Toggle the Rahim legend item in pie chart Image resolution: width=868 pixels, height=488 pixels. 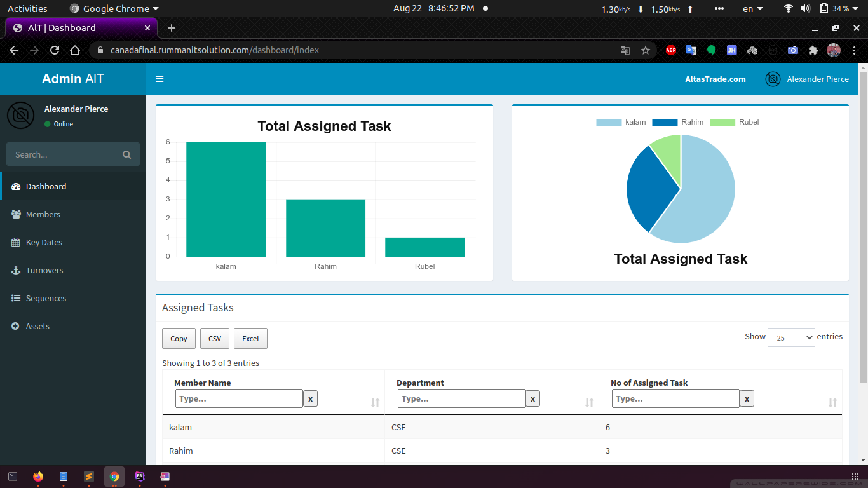click(677, 122)
